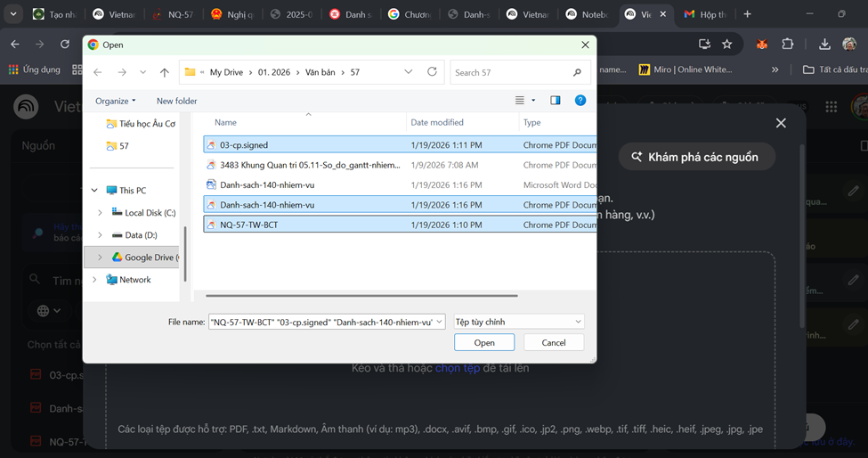Expand the This PC tree node
Image resolution: width=868 pixels, height=458 pixels.
point(94,191)
